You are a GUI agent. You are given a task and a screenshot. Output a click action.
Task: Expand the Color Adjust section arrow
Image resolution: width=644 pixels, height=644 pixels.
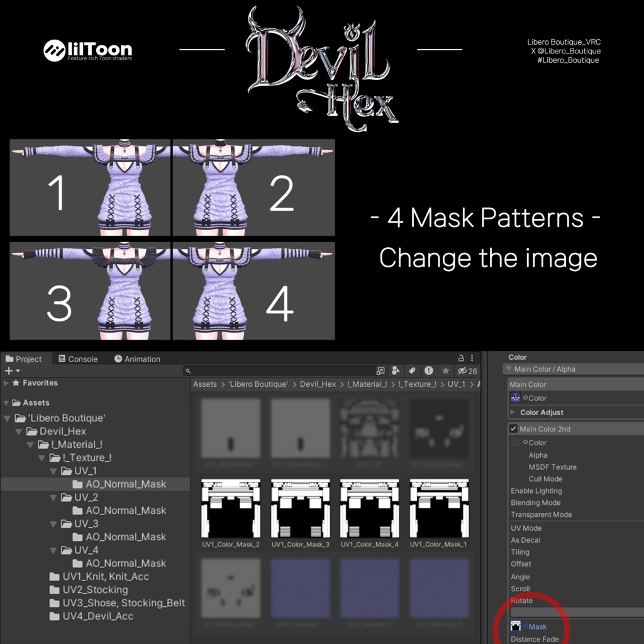tap(513, 412)
